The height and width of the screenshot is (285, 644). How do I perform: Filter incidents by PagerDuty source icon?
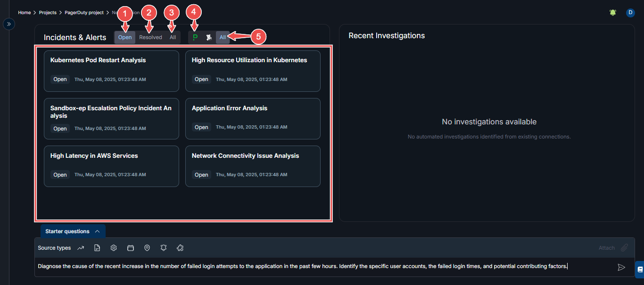pos(195,37)
